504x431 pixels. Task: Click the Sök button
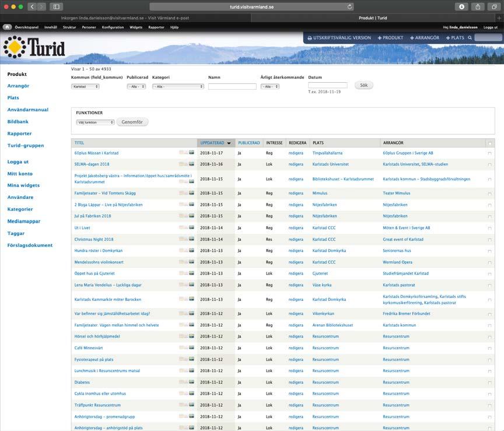pyautogui.click(x=364, y=85)
